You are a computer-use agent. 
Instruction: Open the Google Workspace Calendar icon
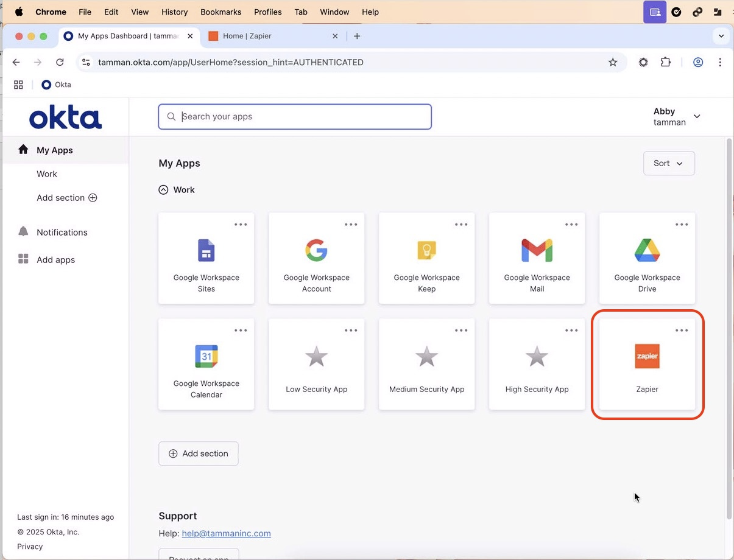(206, 356)
